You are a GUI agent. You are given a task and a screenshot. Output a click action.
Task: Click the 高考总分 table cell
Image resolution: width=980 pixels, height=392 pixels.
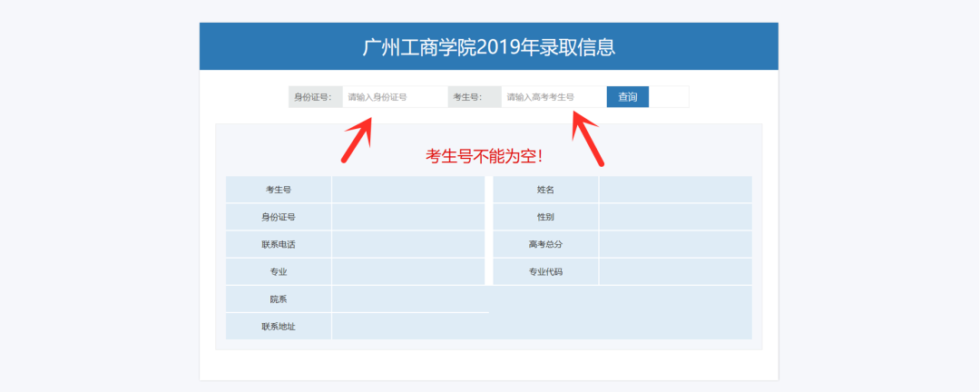(x=545, y=244)
